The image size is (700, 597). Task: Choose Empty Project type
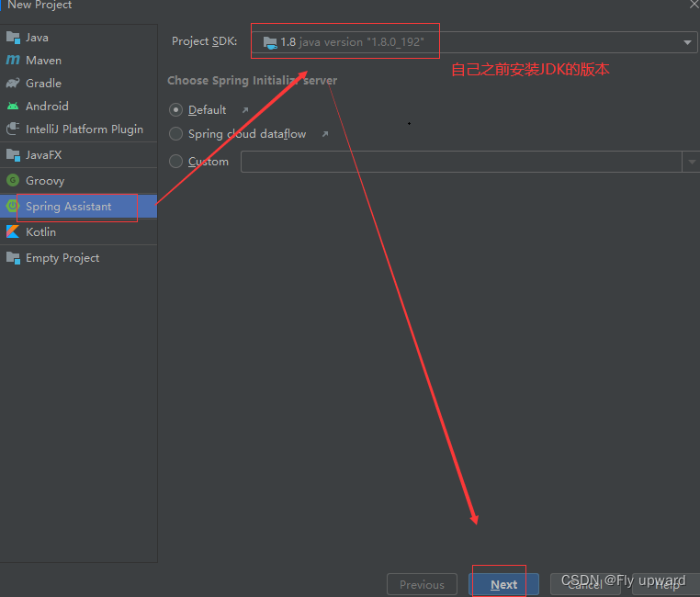coord(79,258)
